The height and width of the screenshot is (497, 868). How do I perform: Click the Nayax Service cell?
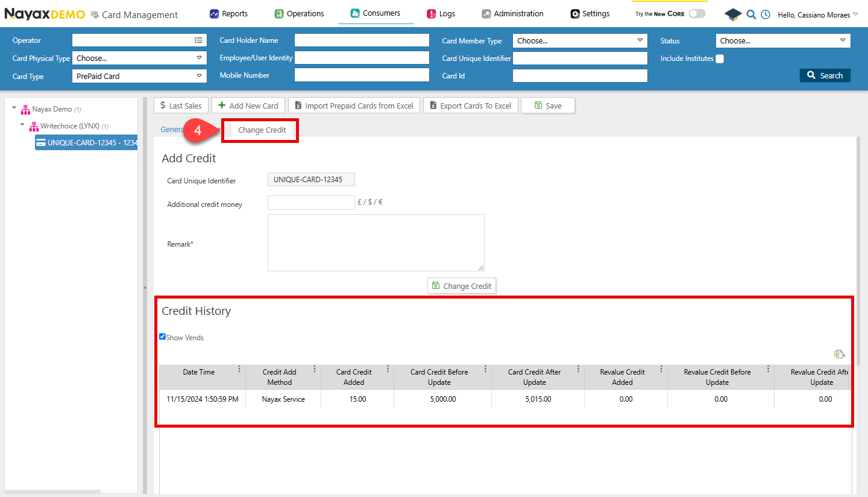[283, 399]
